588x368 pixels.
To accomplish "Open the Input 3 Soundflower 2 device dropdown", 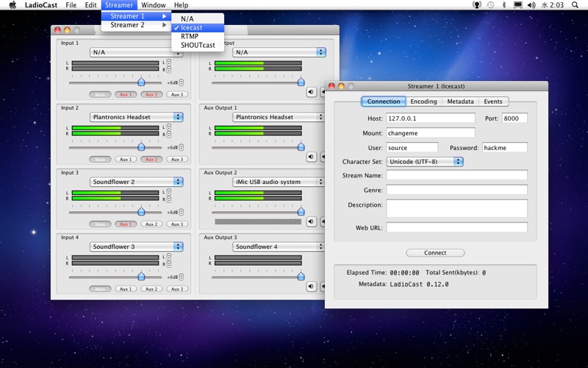I will pos(136,182).
